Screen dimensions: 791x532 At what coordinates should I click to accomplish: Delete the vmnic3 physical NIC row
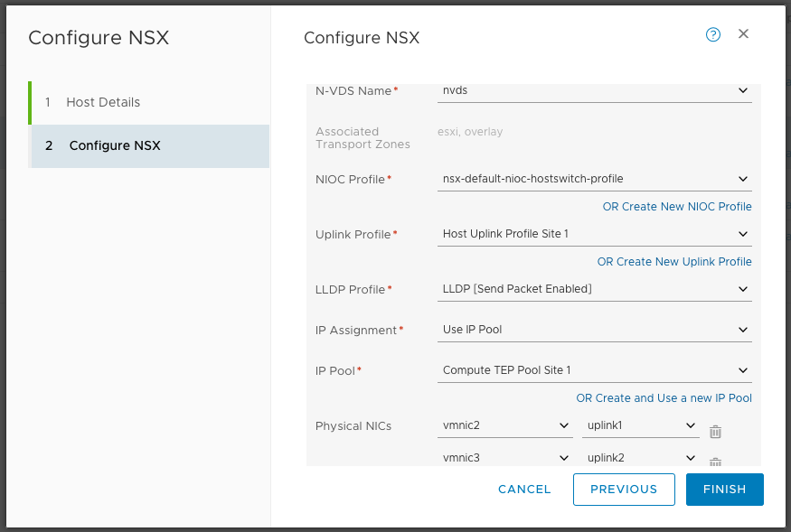coord(715,462)
